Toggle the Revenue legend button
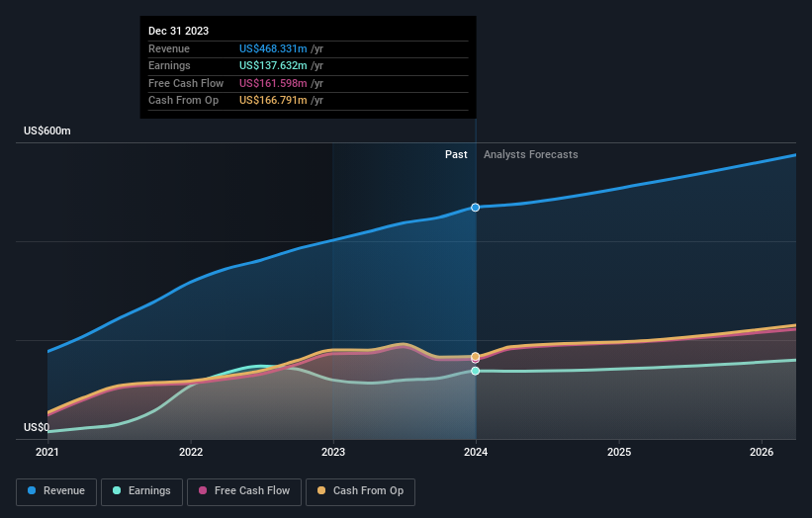This screenshot has width=812, height=518. 56,491
